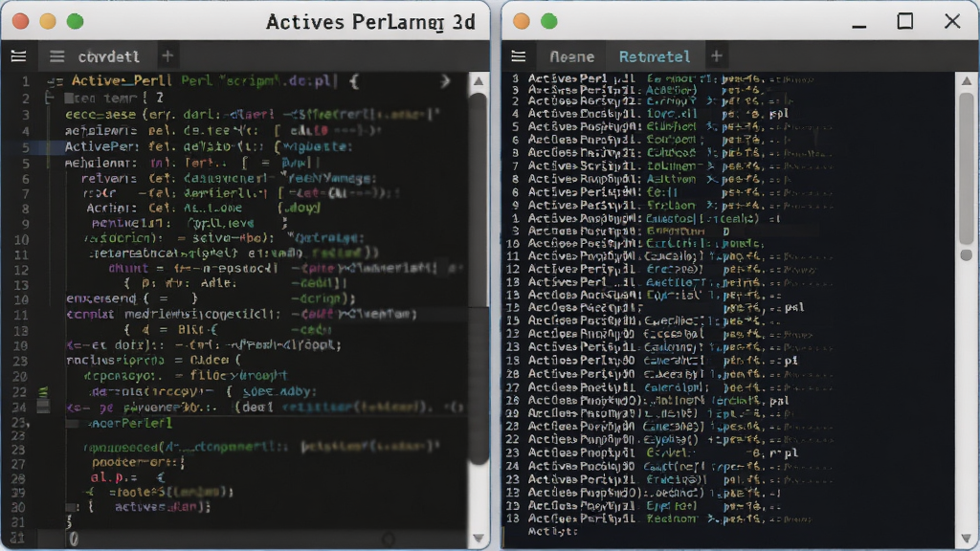Click yellow minimize dot of left window

48,21
